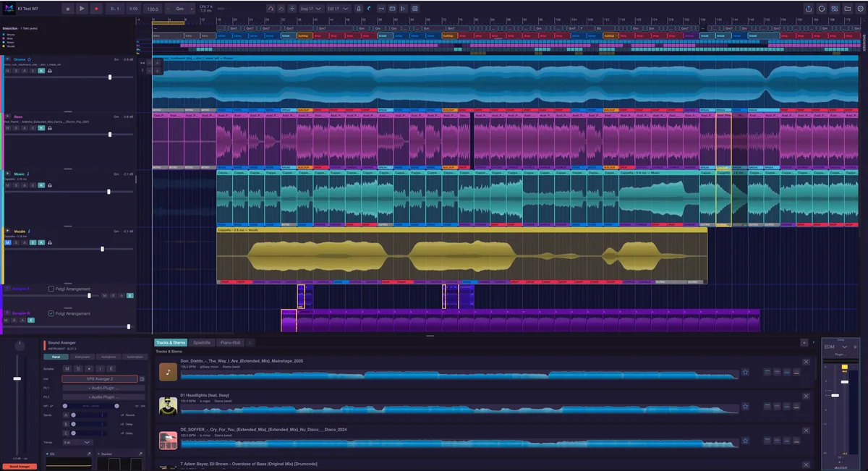Collapse the Drums track with its play triangle
The width and height of the screenshot is (868, 471).
coord(7,59)
